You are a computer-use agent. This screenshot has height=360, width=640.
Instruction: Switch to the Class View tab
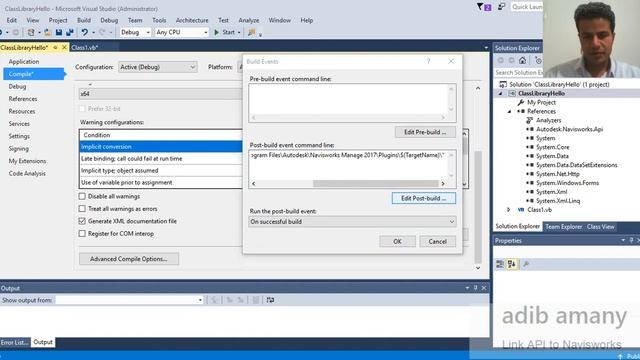pyautogui.click(x=600, y=227)
